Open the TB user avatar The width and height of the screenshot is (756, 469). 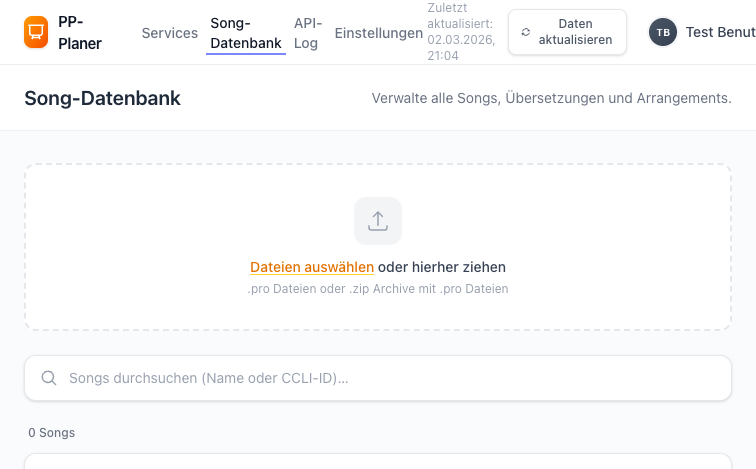[x=663, y=32]
